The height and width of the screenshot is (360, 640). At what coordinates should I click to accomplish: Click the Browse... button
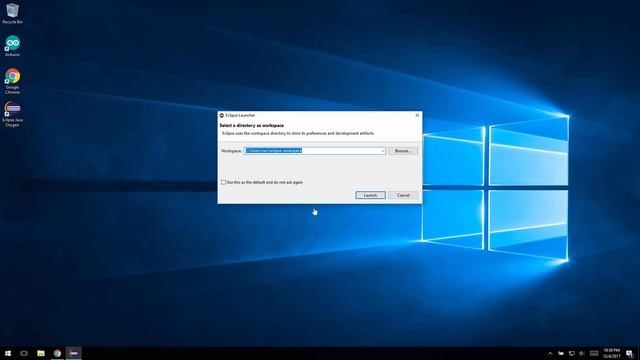(403, 151)
